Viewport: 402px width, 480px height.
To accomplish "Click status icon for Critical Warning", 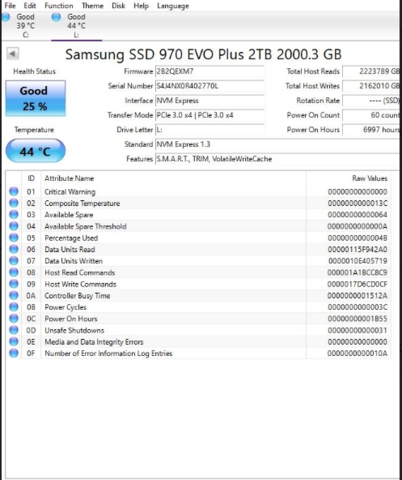I will click(x=14, y=191).
